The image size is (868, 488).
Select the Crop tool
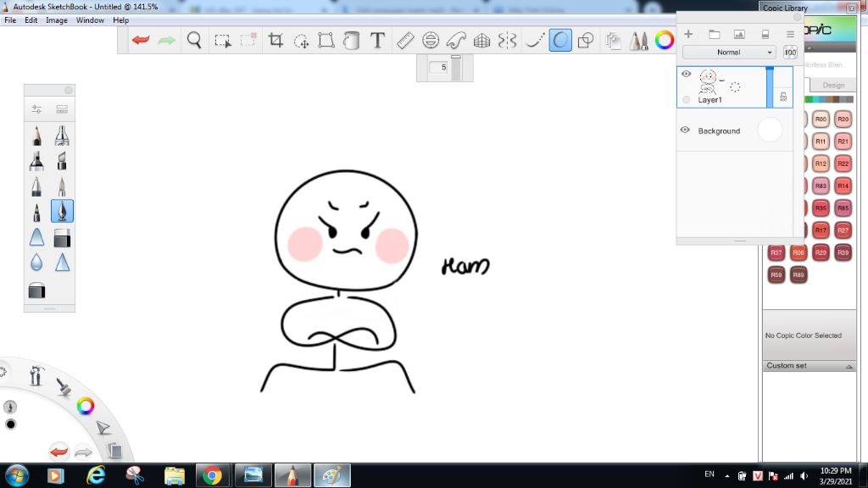[275, 41]
